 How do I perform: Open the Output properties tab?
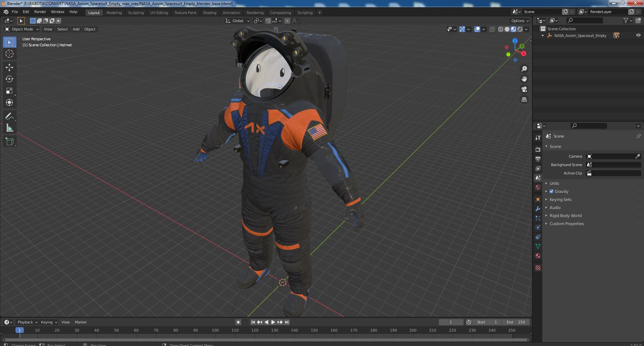(538, 159)
